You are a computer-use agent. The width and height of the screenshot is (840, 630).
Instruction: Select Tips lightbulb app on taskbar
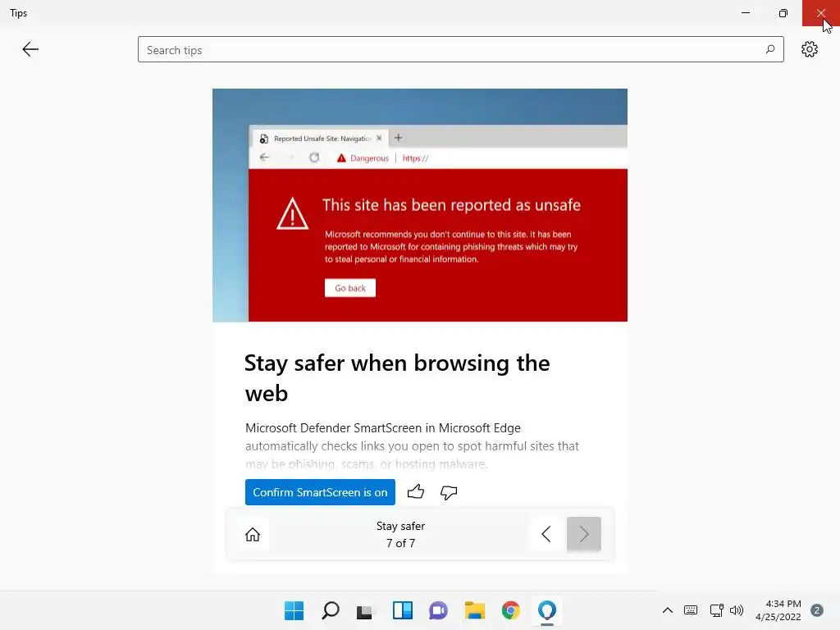(546, 610)
